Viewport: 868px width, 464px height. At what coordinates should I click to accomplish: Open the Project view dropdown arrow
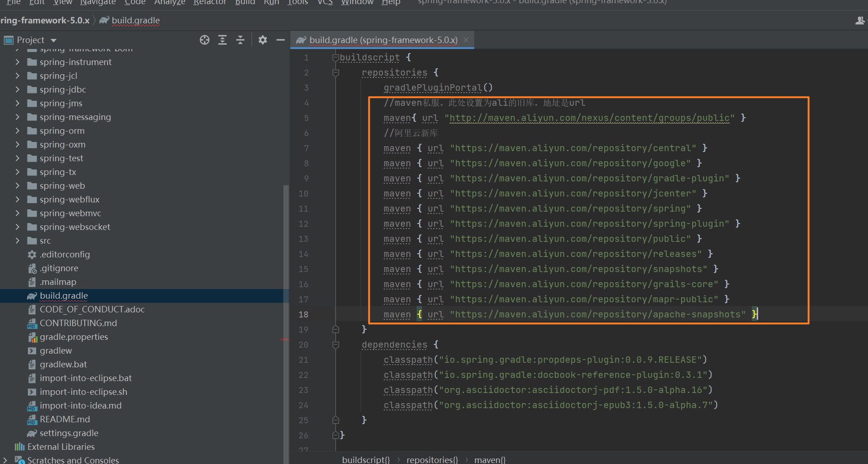click(x=54, y=40)
